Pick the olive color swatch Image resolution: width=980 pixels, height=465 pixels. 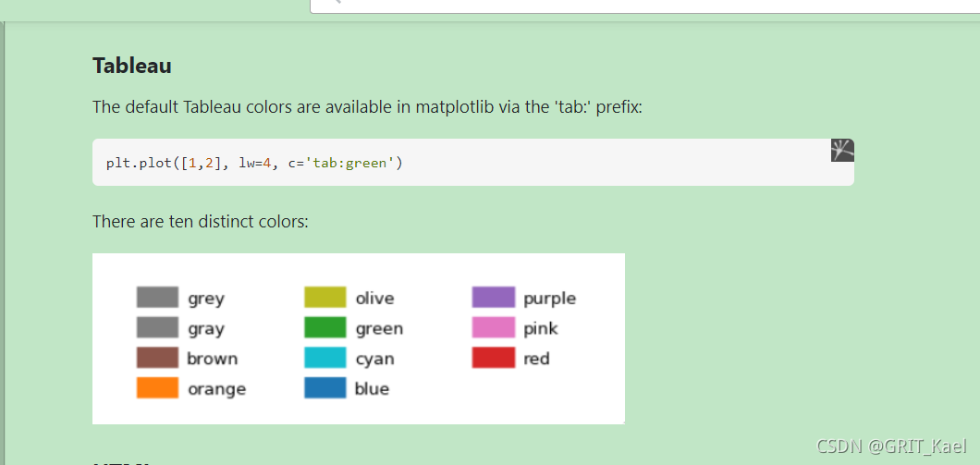click(x=325, y=298)
